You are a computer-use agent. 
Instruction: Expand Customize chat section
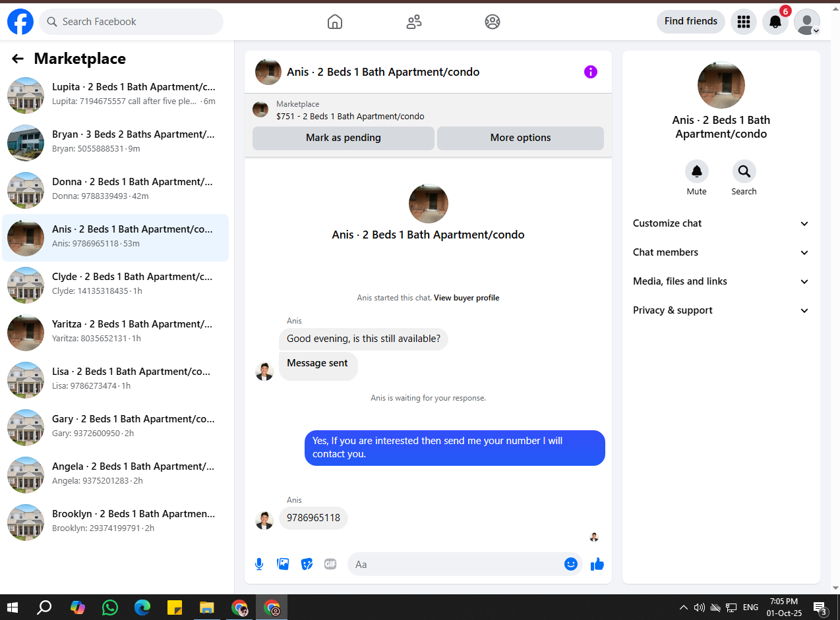pyautogui.click(x=721, y=223)
